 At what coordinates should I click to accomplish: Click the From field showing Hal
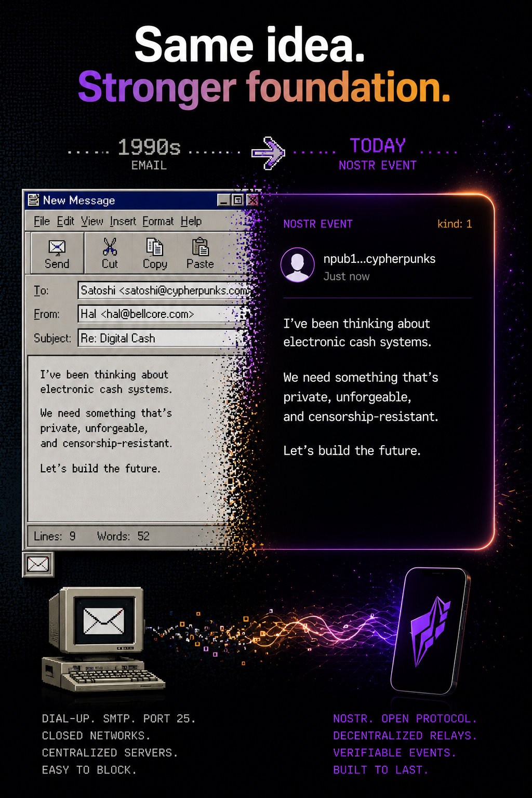click(x=161, y=314)
